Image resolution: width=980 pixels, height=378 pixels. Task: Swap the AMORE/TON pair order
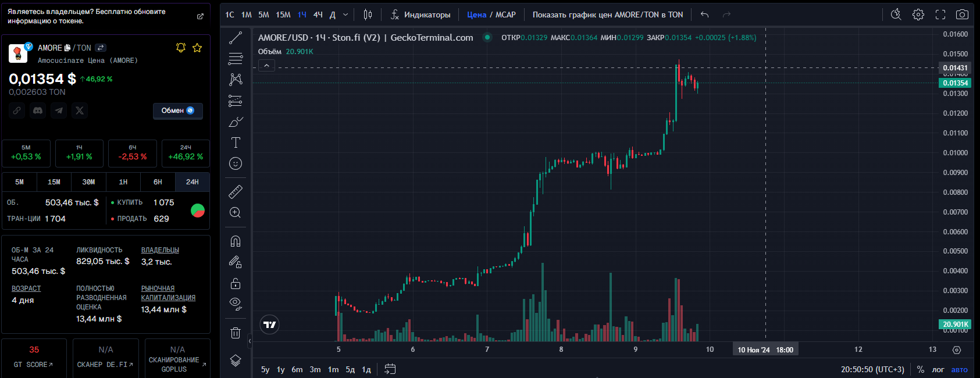point(101,48)
